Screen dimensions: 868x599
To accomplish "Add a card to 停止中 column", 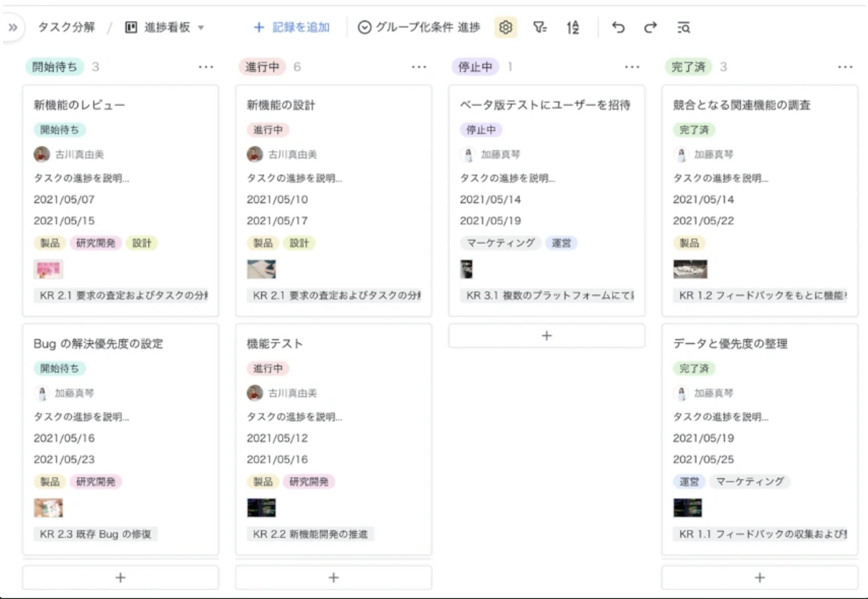I will click(546, 336).
